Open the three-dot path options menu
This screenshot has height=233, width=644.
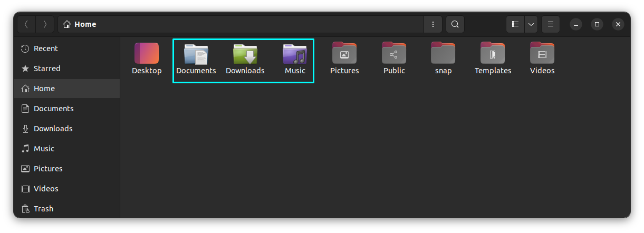click(433, 24)
